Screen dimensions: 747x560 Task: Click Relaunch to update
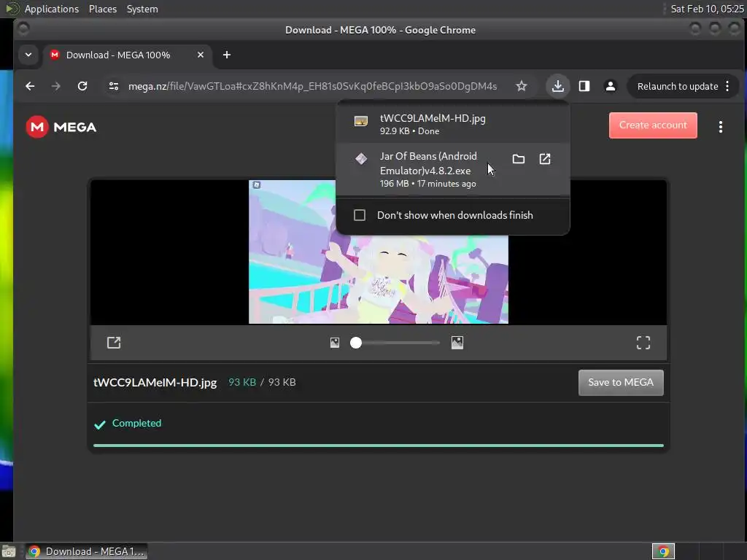tap(678, 86)
